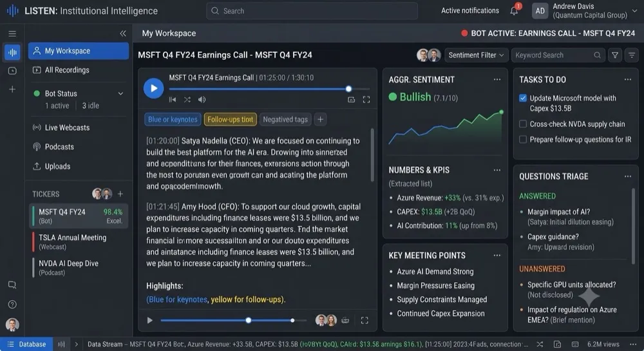Toggle shuffle in the audio player
This screenshot has width=644, height=351.
pos(187,99)
